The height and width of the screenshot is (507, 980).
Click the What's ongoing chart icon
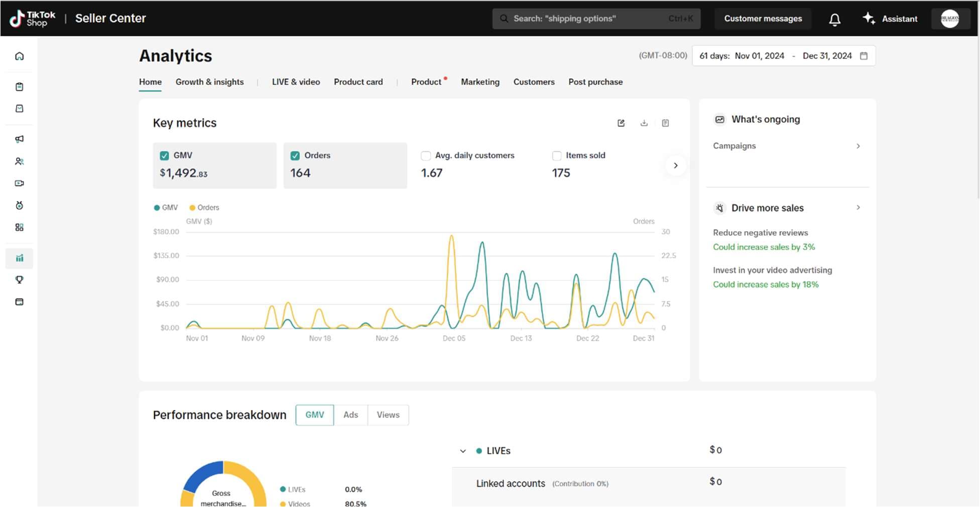click(x=720, y=120)
